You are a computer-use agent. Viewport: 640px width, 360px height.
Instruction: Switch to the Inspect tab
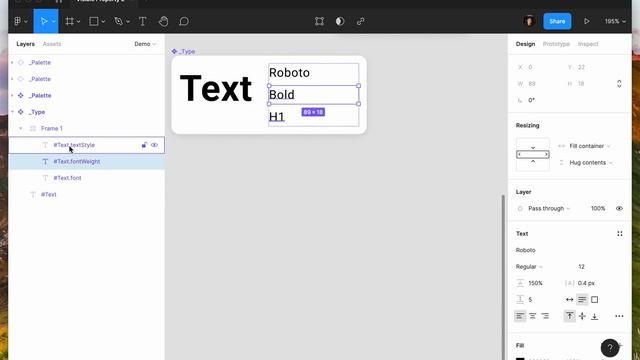pyautogui.click(x=588, y=44)
